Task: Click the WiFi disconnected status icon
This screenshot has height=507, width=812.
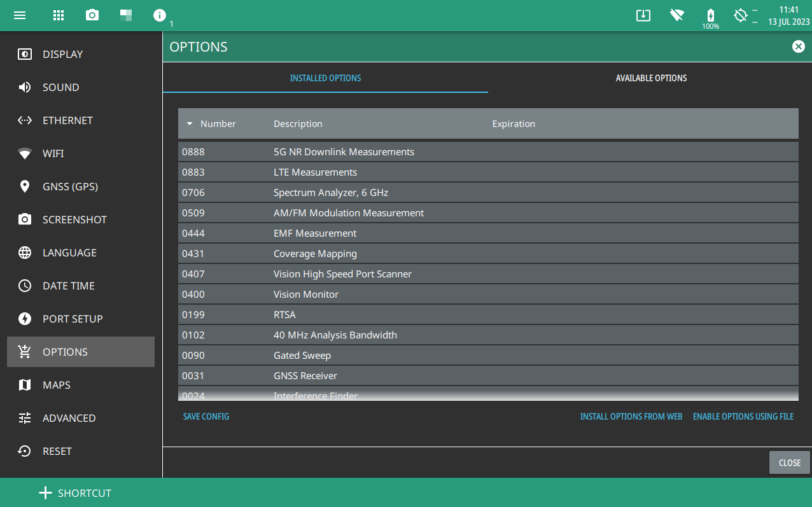Action: pyautogui.click(x=676, y=15)
